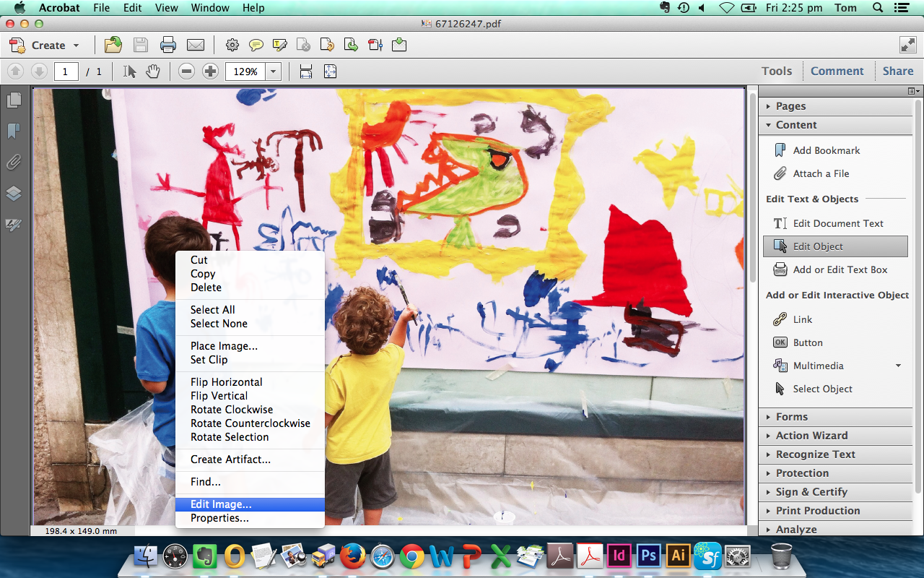Image resolution: width=924 pixels, height=578 pixels.
Task: Open the Tools pane tab
Action: [777, 71]
